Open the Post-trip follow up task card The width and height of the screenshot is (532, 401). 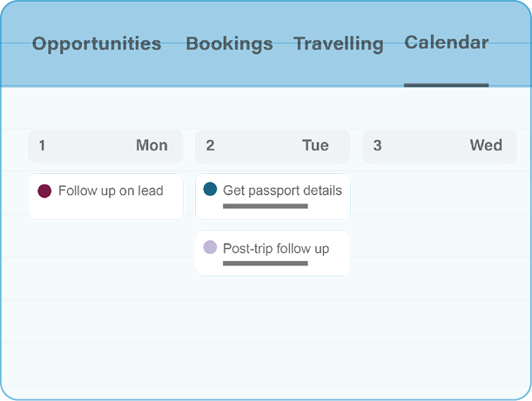pos(273,253)
